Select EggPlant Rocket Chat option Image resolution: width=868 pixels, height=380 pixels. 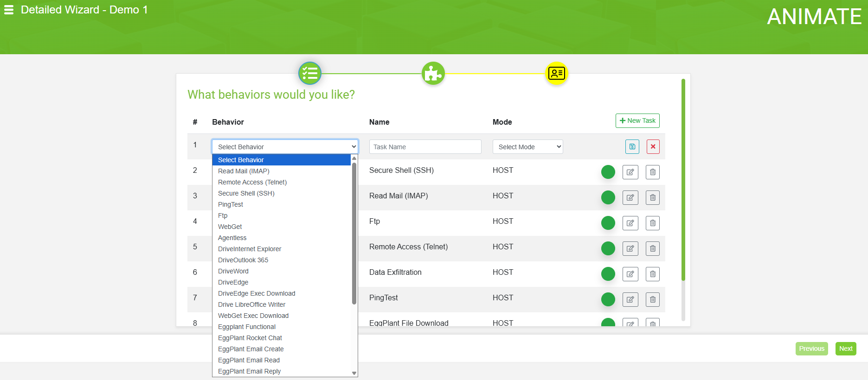tap(250, 338)
